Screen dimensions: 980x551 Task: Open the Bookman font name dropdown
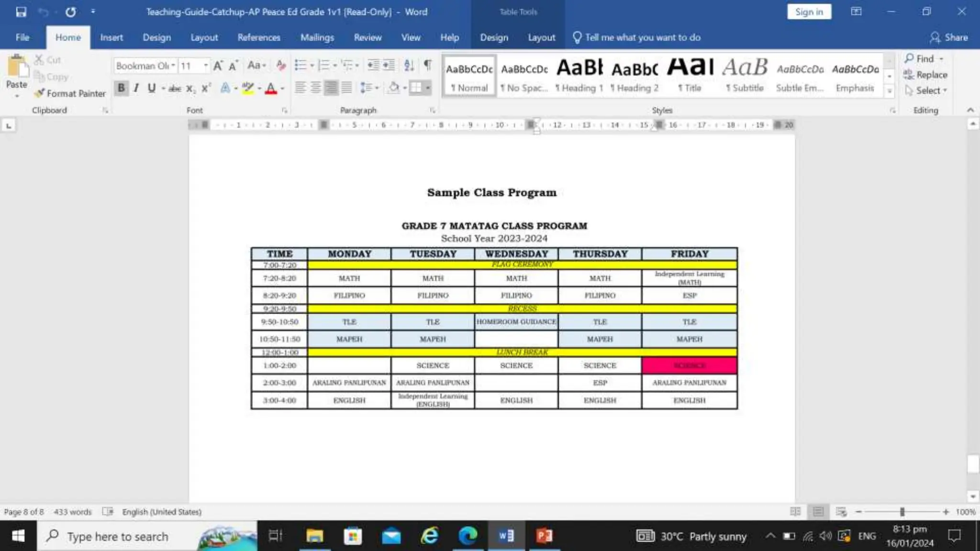pyautogui.click(x=173, y=66)
